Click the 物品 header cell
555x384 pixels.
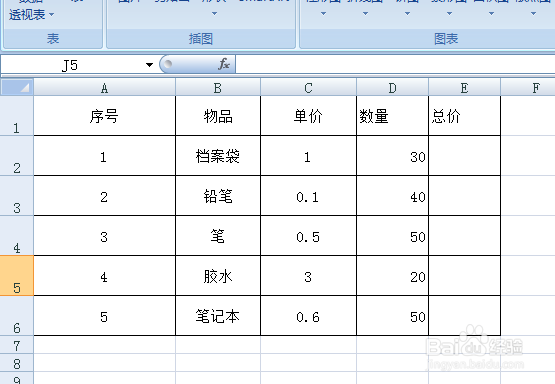[218, 116]
